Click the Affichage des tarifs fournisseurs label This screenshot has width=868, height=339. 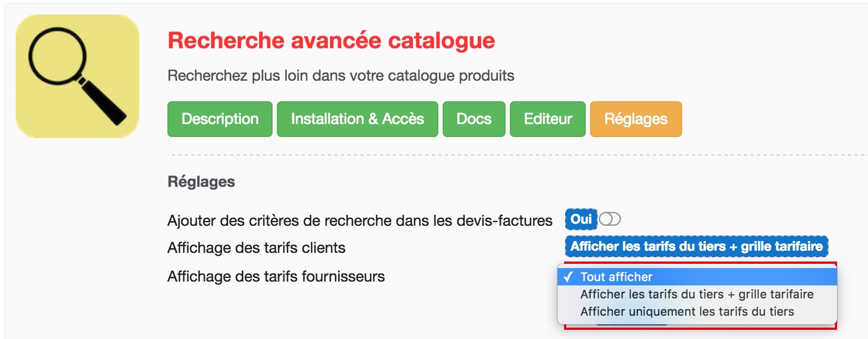click(x=276, y=276)
